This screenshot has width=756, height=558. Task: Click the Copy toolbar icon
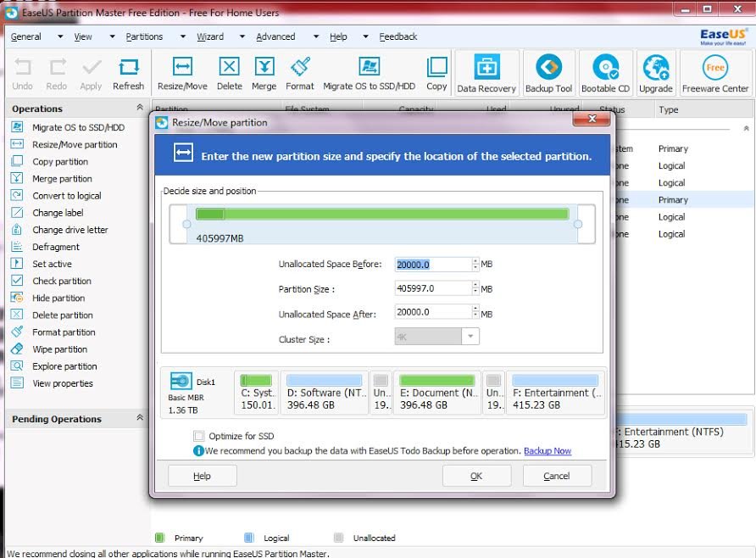436,66
